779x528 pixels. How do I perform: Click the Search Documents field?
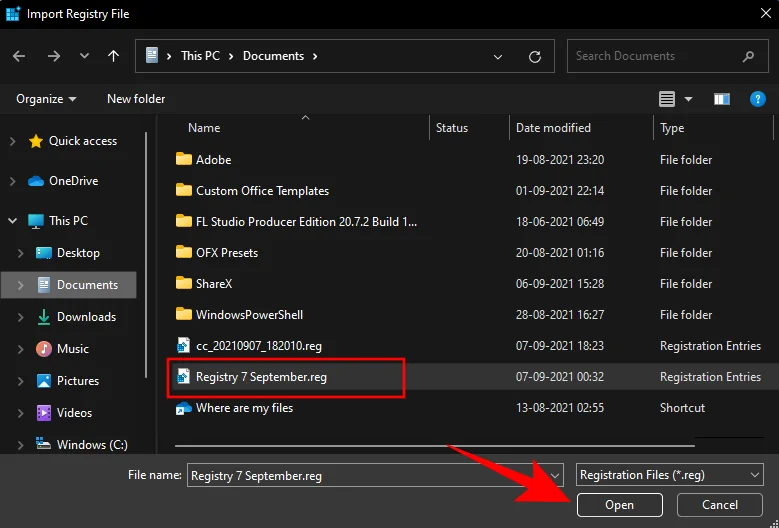click(668, 56)
